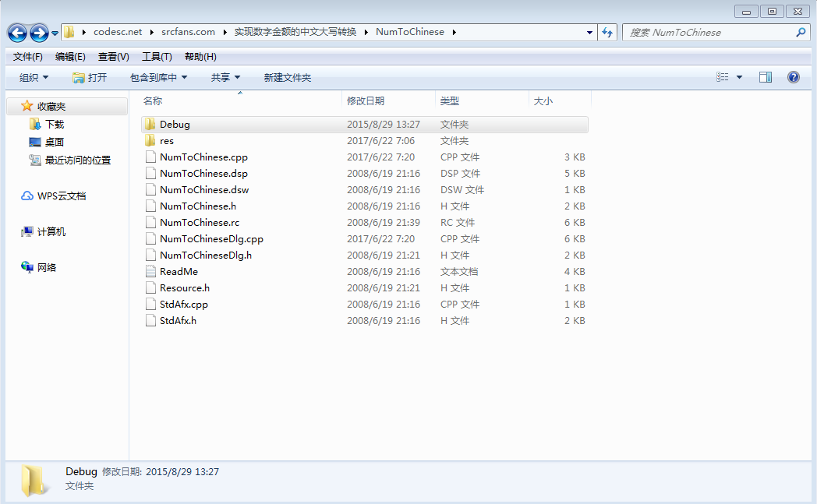Sort by the 大小 column header
Image resolution: width=817 pixels, height=504 pixels.
(543, 101)
